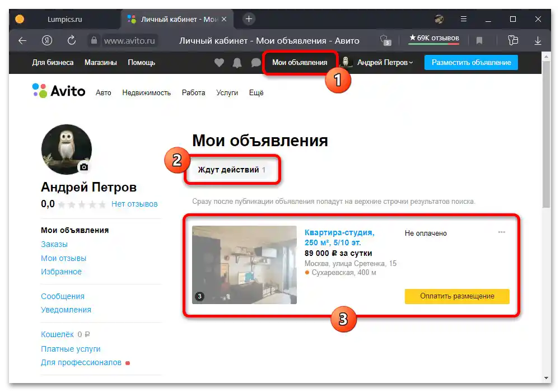Click the 89 000 ₽ за сутки price
The image size is (560, 392).
[338, 254]
